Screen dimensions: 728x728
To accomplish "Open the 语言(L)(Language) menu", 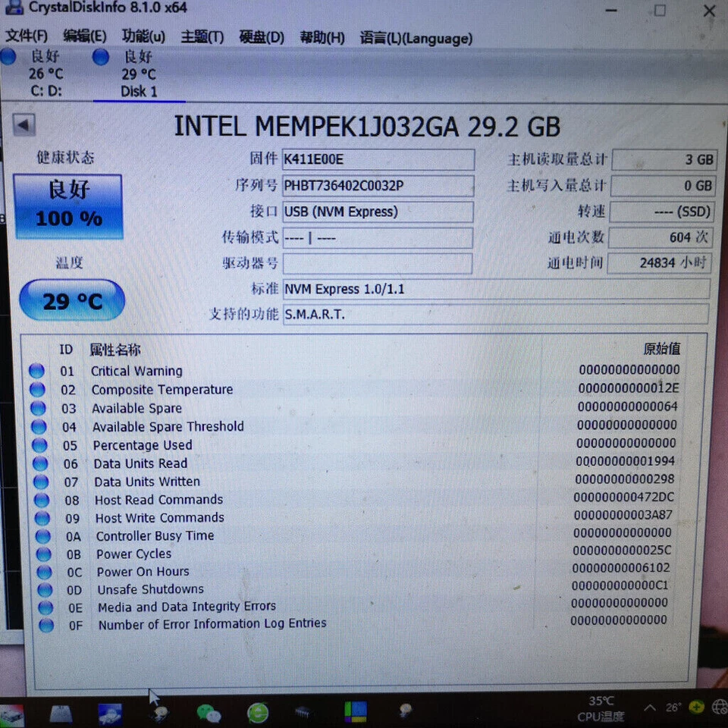I will point(416,38).
